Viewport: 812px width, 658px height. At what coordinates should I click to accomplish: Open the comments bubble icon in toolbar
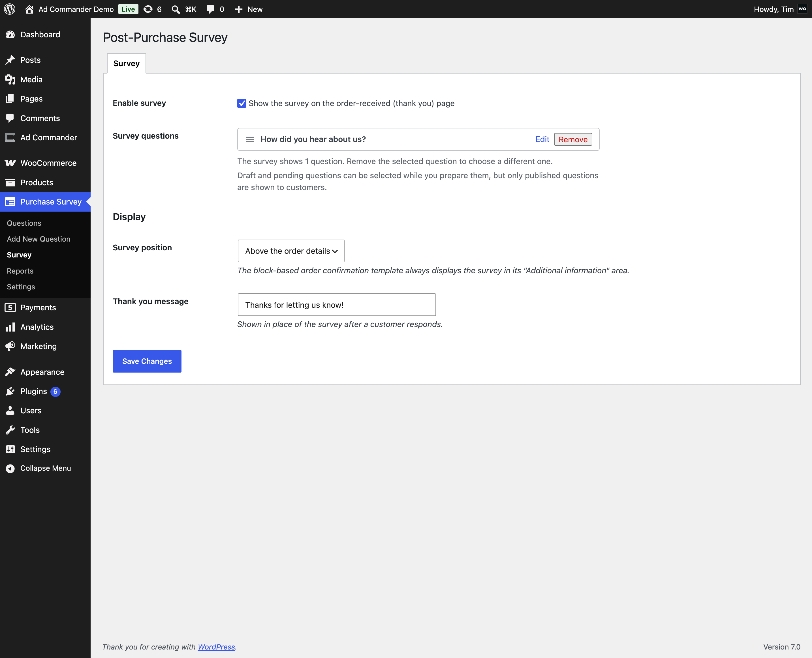210,9
